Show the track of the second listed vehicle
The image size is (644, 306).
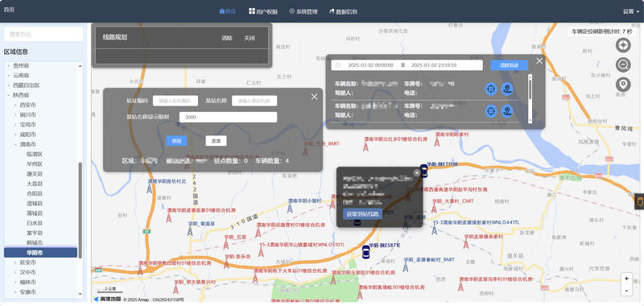tap(507, 111)
